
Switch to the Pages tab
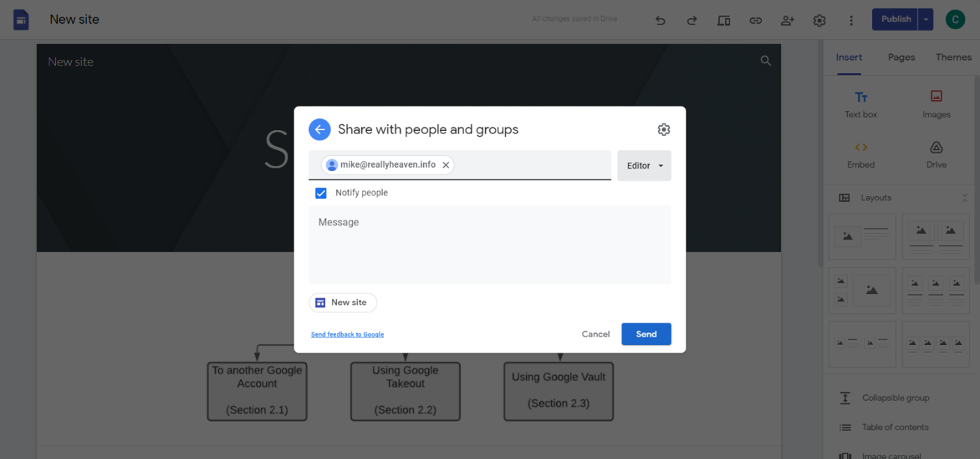(x=901, y=57)
